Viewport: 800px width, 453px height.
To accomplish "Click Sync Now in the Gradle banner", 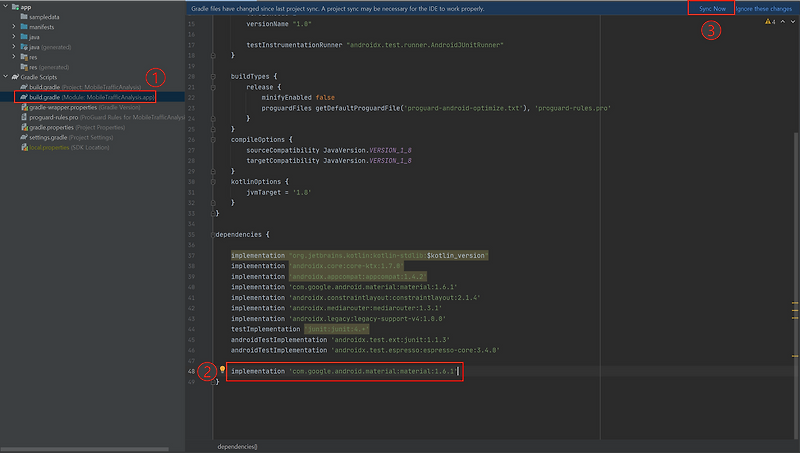I will (x=712, y=9).
